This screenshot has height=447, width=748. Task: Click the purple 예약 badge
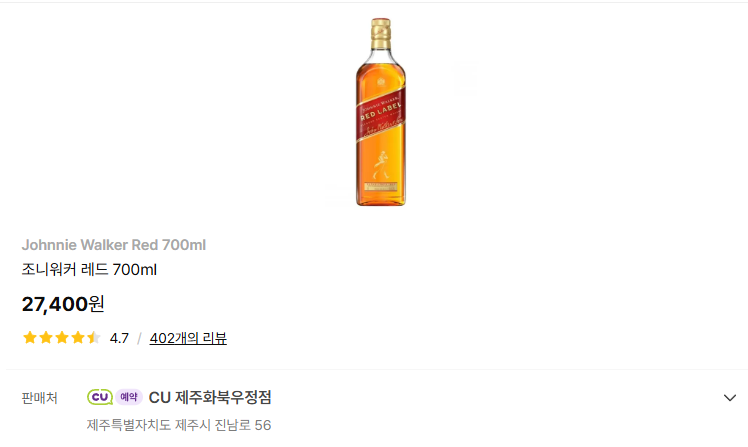[x=129, y=397]
